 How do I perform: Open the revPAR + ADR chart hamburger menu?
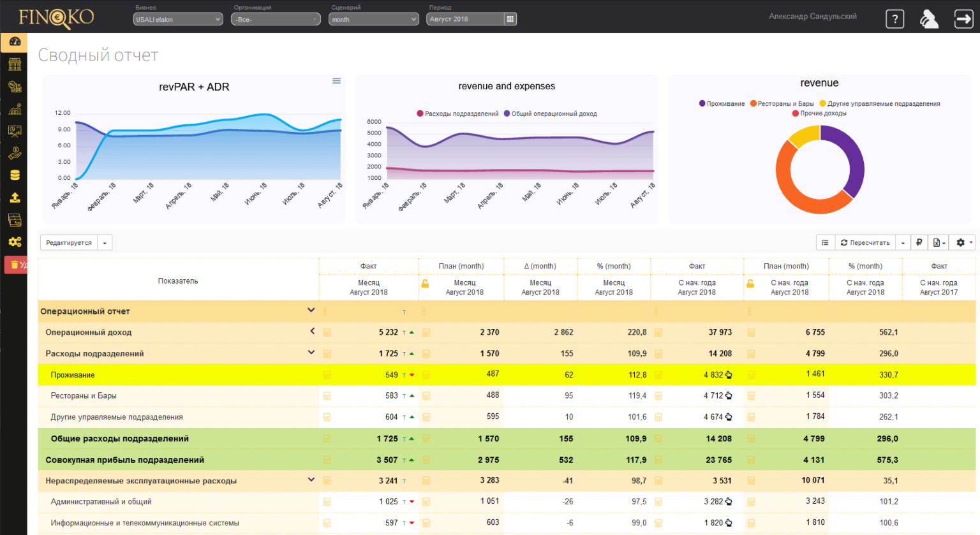[336, 81]
